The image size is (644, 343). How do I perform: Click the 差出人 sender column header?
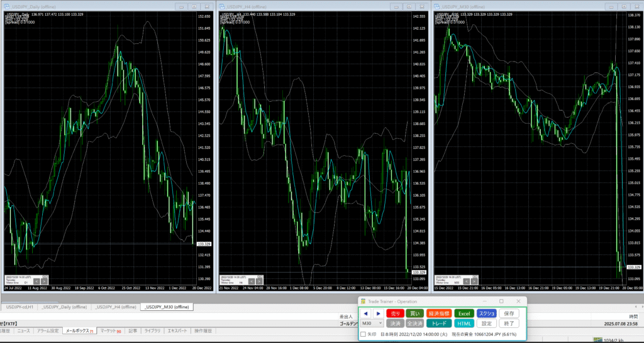346,317
